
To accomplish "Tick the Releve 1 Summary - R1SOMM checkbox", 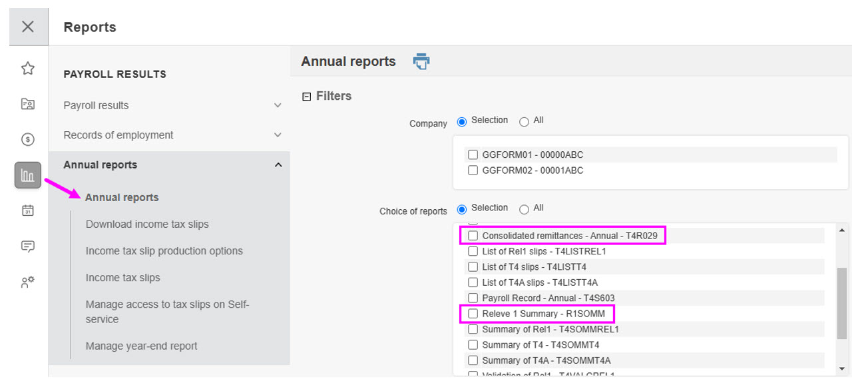I will [473, 313].
